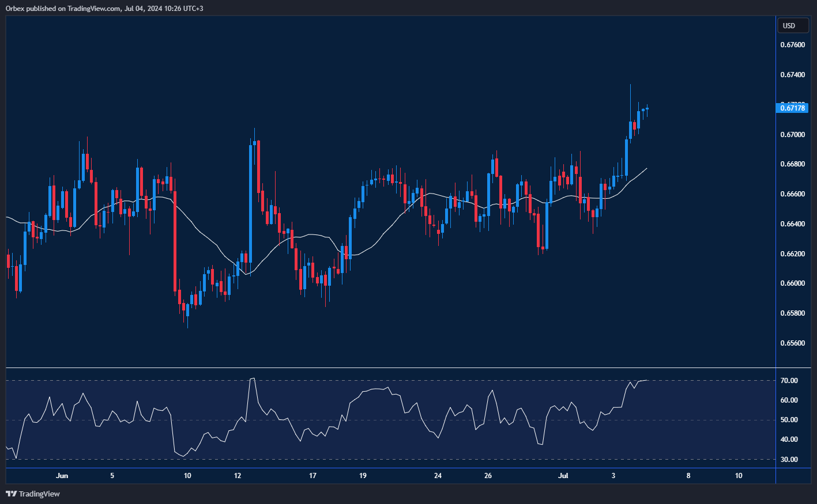Image resolution: width=817 pixels, height=504 pixels.
Task: Click the TradingView logo icon
Action: (10, 494)
